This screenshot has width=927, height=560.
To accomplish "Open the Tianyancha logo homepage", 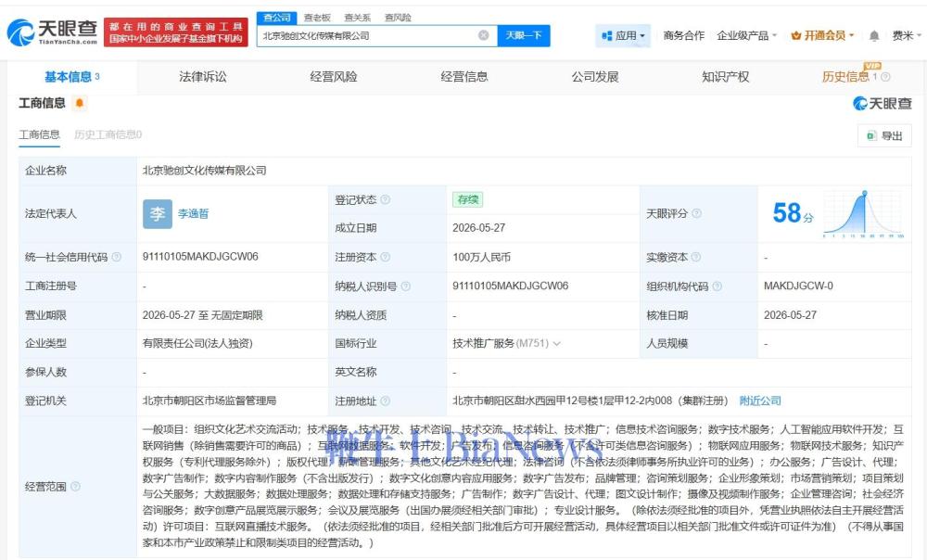I will point(52,32).
